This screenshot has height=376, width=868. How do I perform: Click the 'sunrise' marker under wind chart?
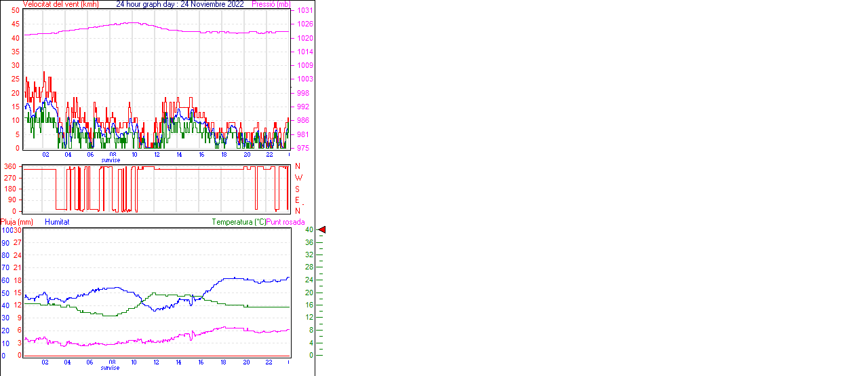pyautogui.click(x=111, y=160)
